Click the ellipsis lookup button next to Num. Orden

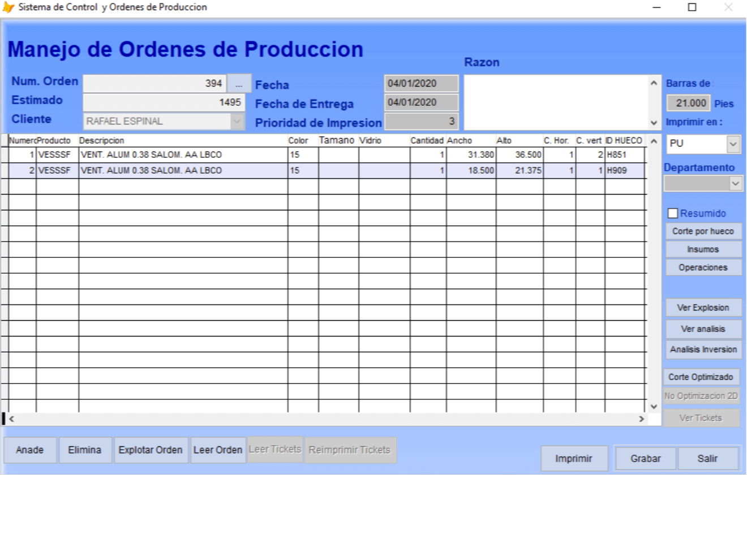click(239, 83)
